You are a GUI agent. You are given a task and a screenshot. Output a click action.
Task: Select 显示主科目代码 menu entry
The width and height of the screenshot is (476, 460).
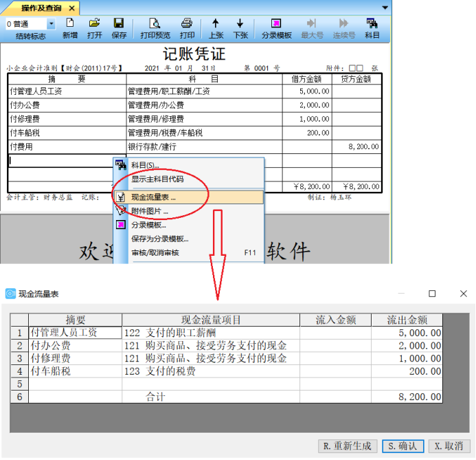click(x=157, y=179)
